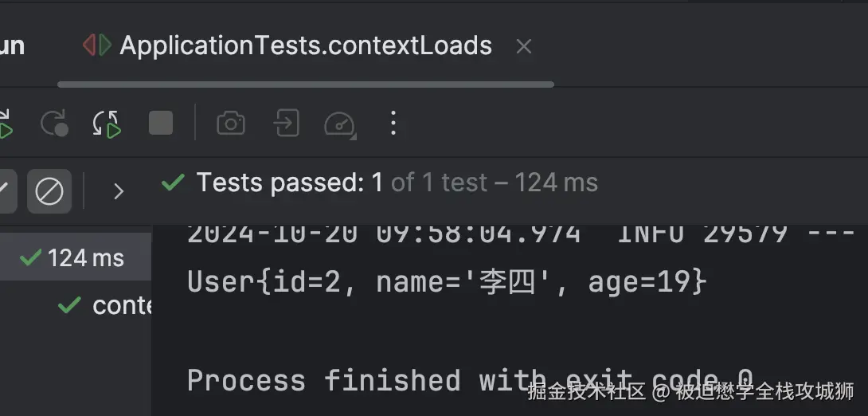The image size is (868, 416).
Task: Switch to the Run panel tab
Action: (11, 45)
